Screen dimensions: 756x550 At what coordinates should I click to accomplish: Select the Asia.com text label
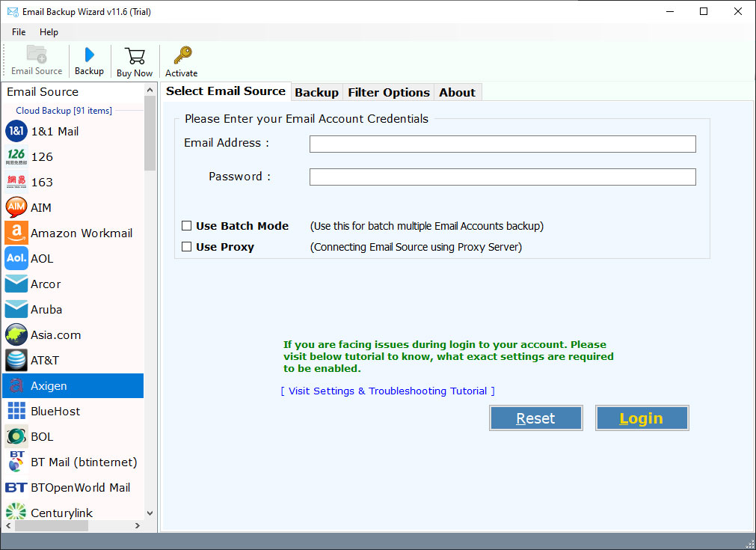tap(56, 334)
